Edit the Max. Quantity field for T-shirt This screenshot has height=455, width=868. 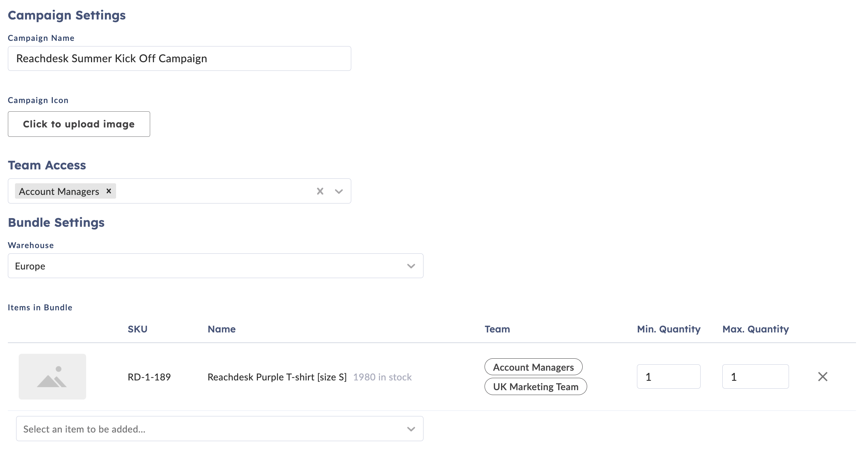coord(756,376)
